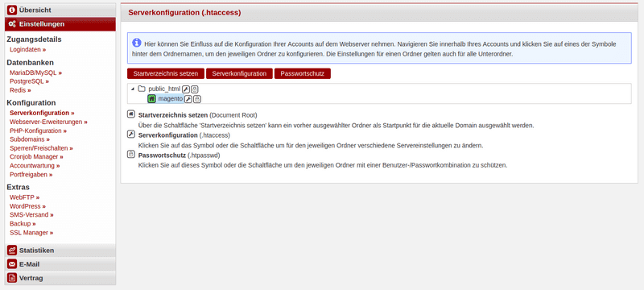
Task: Open Cronjob Manager link
Action: pos(36,156)
